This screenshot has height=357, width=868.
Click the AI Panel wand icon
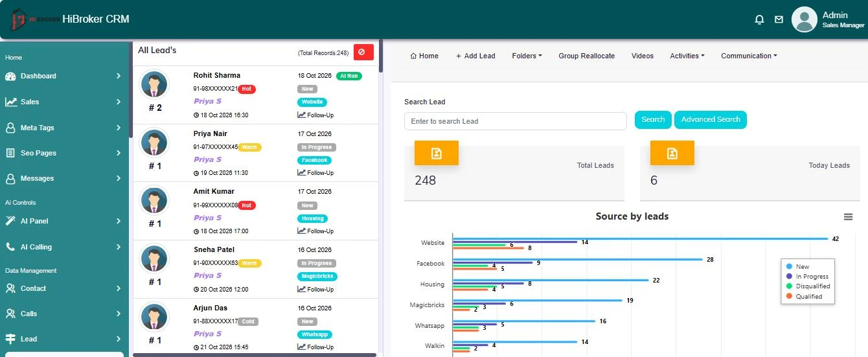point(10,221)
